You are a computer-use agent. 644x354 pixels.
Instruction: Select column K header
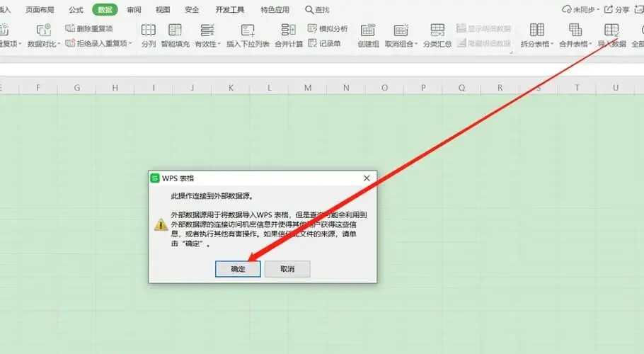tap(231, 88)
